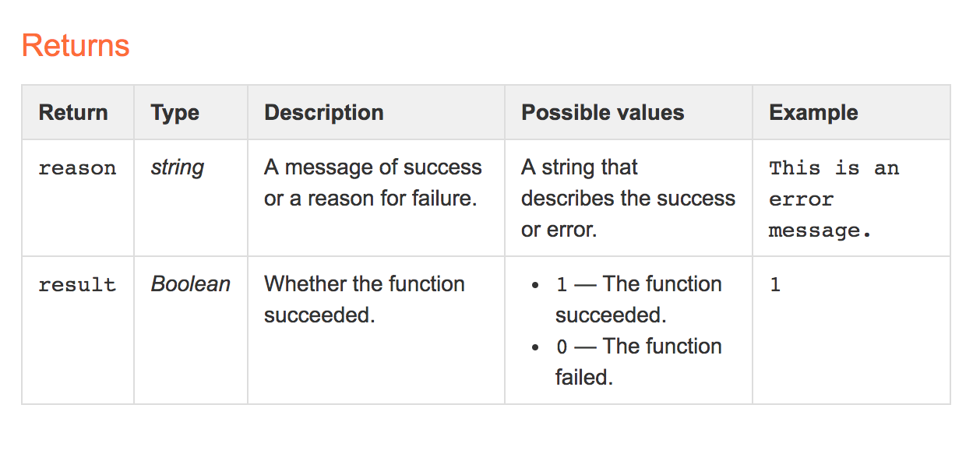Select the Type column header
This screenshot has height=454, width=980.
click(175, 112)
